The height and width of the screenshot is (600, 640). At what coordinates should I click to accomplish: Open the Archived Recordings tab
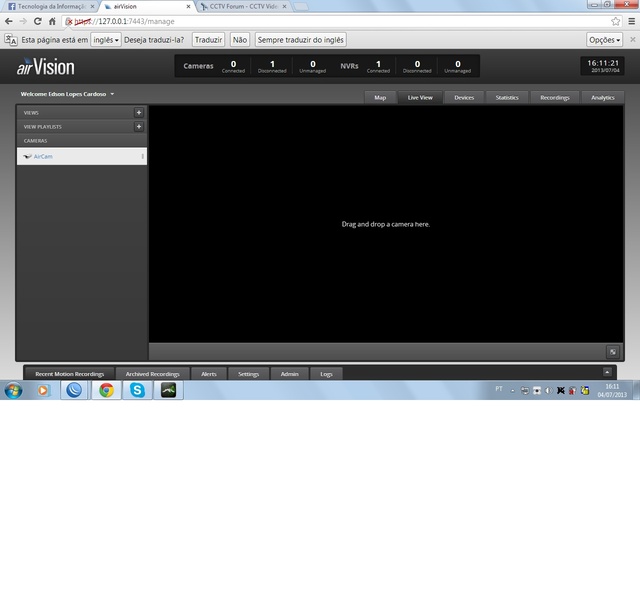pyautogui.click(x=153, y=374)
